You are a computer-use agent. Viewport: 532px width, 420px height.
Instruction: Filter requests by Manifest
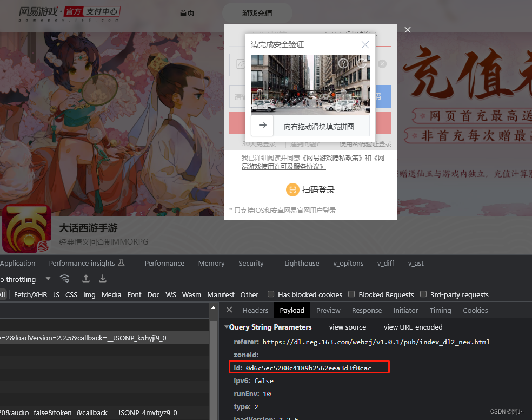point(221,295)
